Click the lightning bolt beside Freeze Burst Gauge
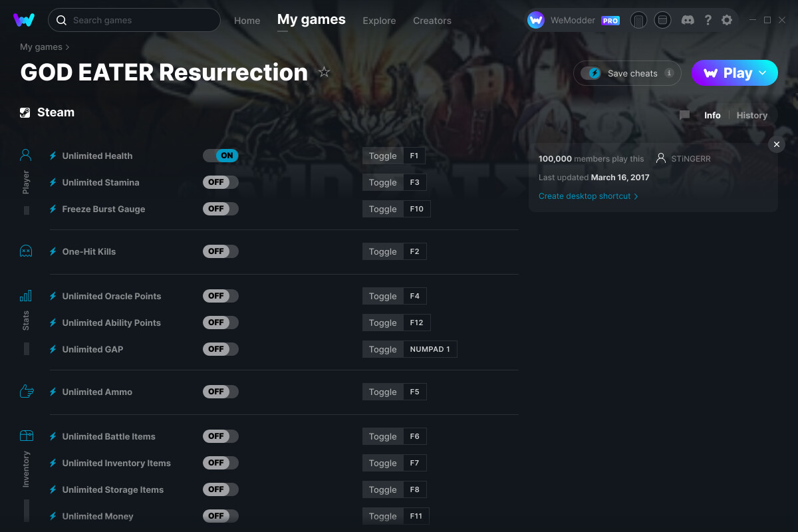The height and width of the screenshot is (532, 798). click(53, 209)
